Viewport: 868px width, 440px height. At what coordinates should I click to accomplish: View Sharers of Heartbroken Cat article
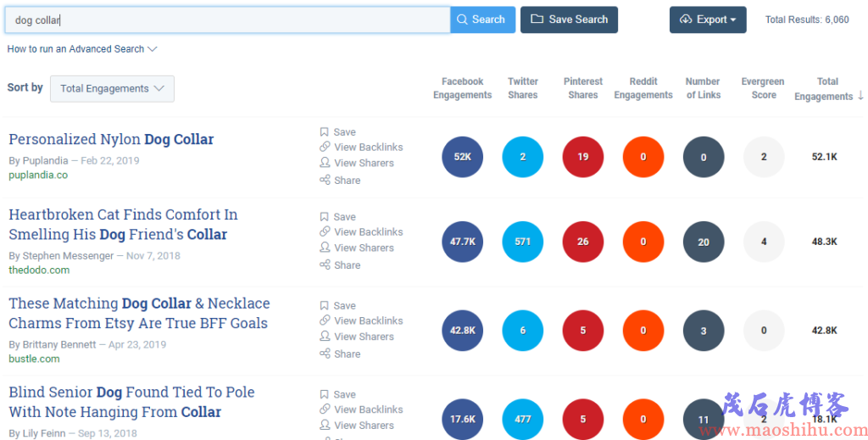click(x=357, y=248)
